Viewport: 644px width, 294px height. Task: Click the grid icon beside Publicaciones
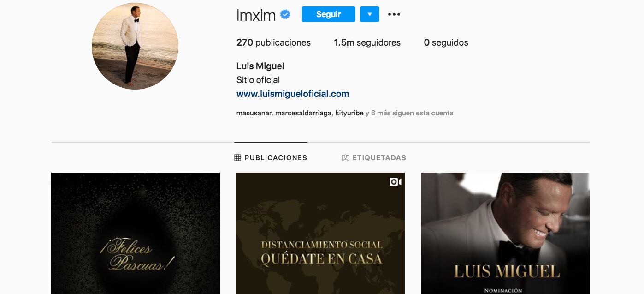click(x=238, y=158)
